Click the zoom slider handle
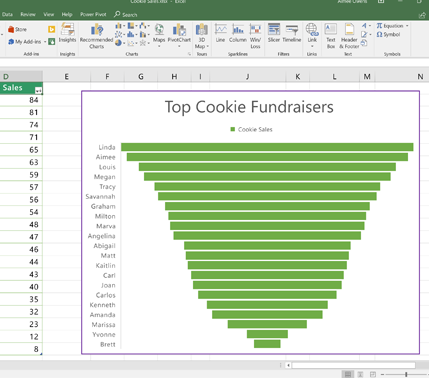The image size is (429, 378). pos(406,374)
